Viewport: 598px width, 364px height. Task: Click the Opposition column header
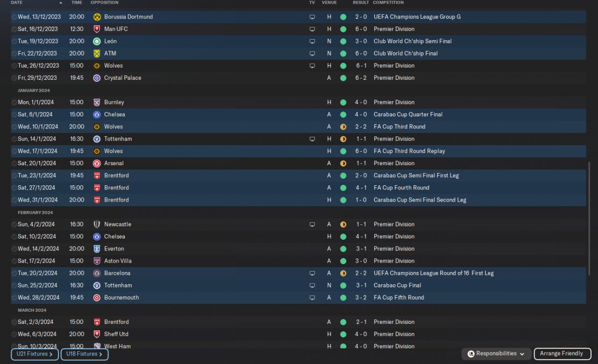click(x=104, y=3)
